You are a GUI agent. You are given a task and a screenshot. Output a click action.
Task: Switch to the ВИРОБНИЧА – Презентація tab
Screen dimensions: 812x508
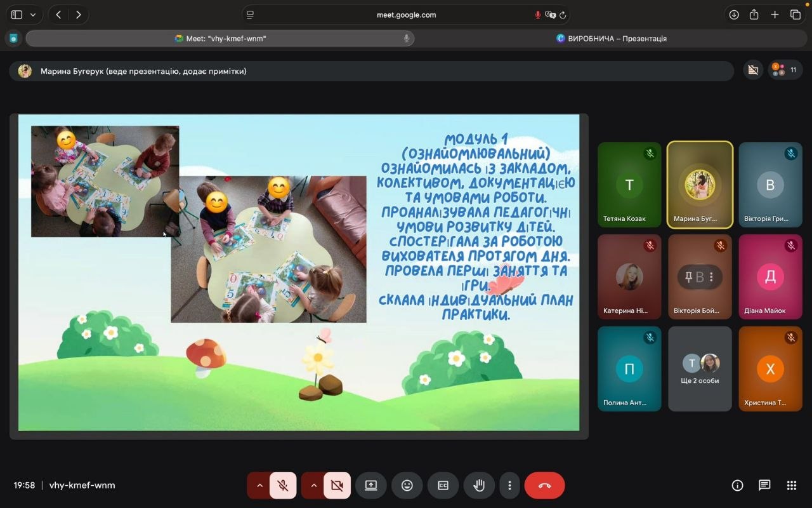coord(612,39)
